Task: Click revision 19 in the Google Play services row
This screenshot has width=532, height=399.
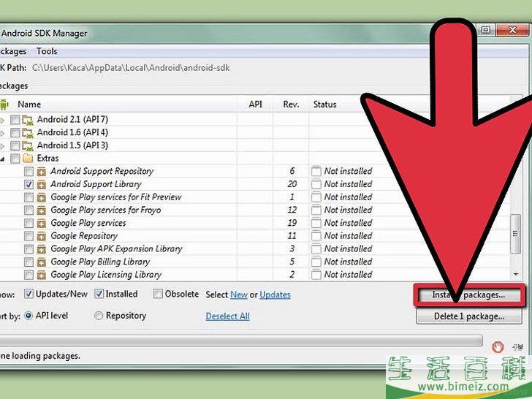Action: [x=292, y=223]
